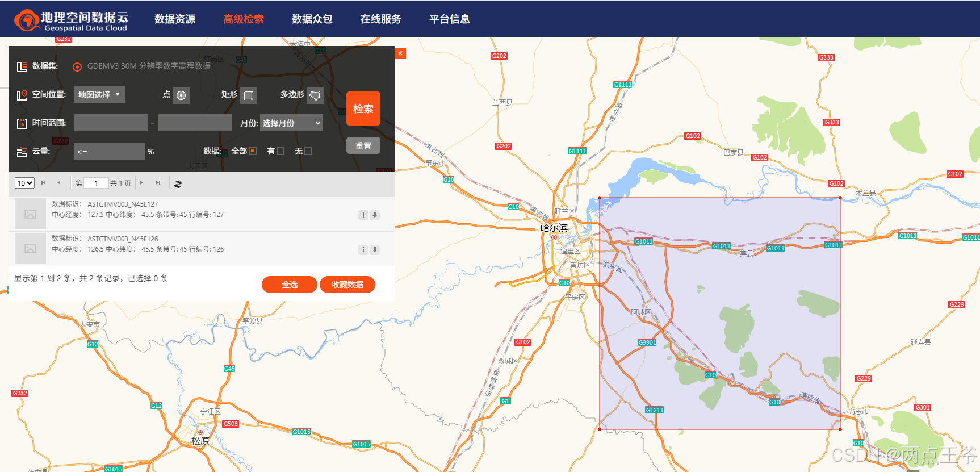The image size is (980, 472).
Task: Click the page number input field
Action: [97, 183]
